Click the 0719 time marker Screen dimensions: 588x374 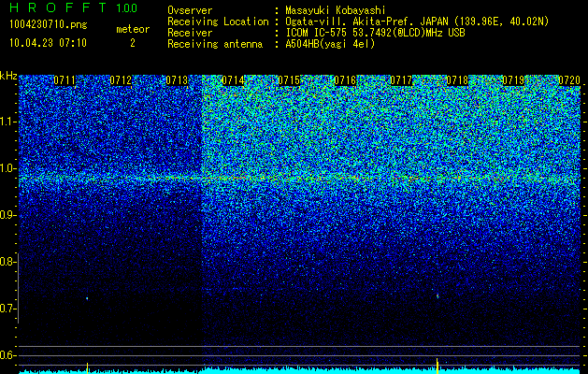coord(513,80)
